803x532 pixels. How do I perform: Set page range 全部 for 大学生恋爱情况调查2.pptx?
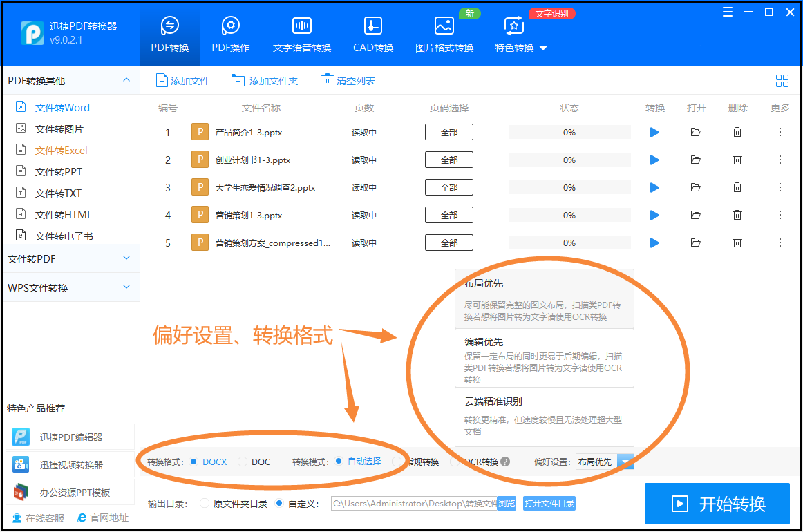(x=449, y=188)
